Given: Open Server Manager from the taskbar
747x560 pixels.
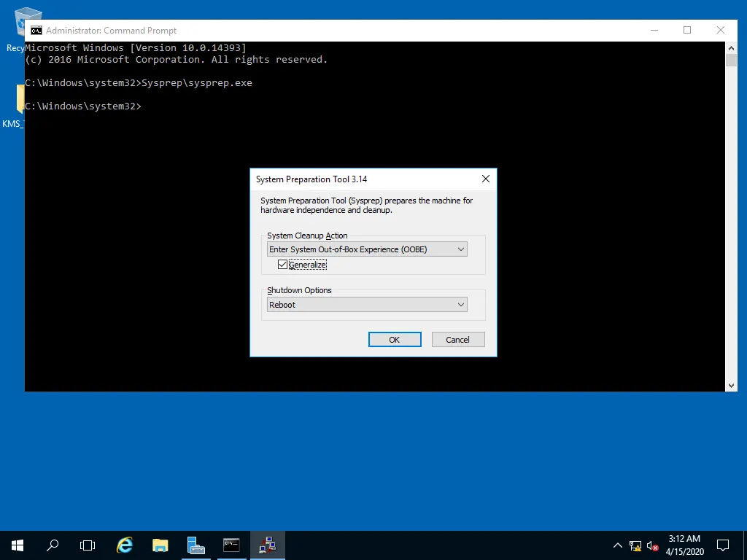Looking at the screenshot, I should tap(196, 545).
